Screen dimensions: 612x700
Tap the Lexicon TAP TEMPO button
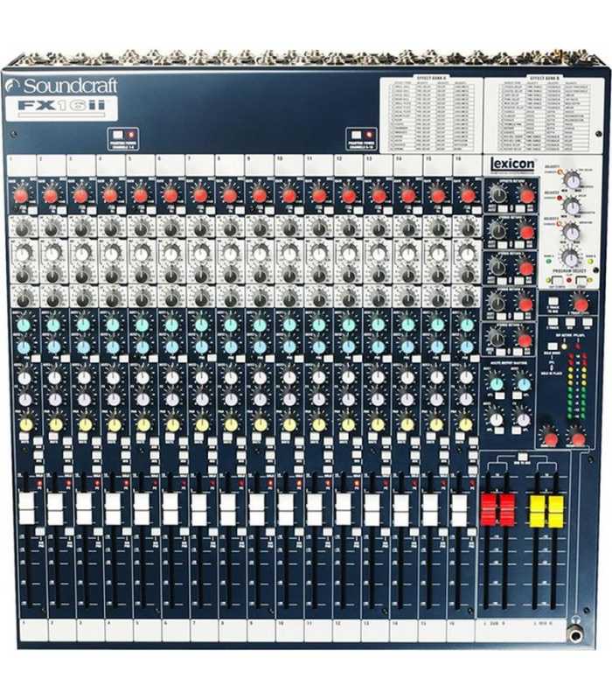pos(556,281)
